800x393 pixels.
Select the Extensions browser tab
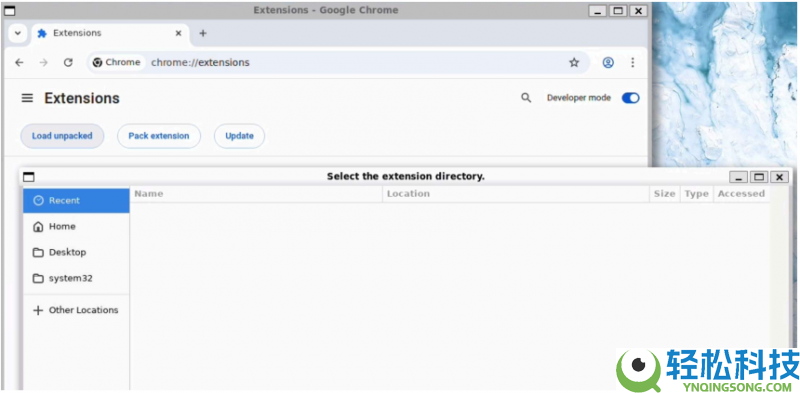[x=110, y=33]
